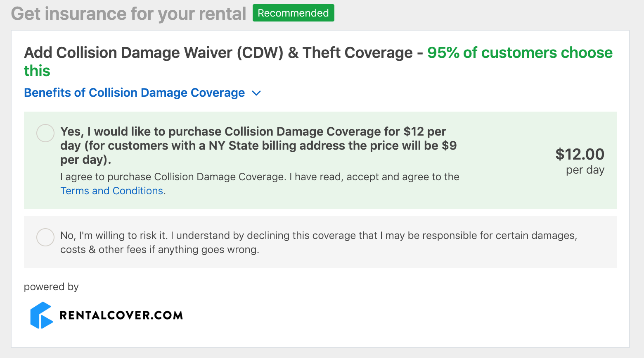Viewport: 644px width, 358px height.
Task: Click the NY State billing address price note
Action: click(x=258, y=153)
